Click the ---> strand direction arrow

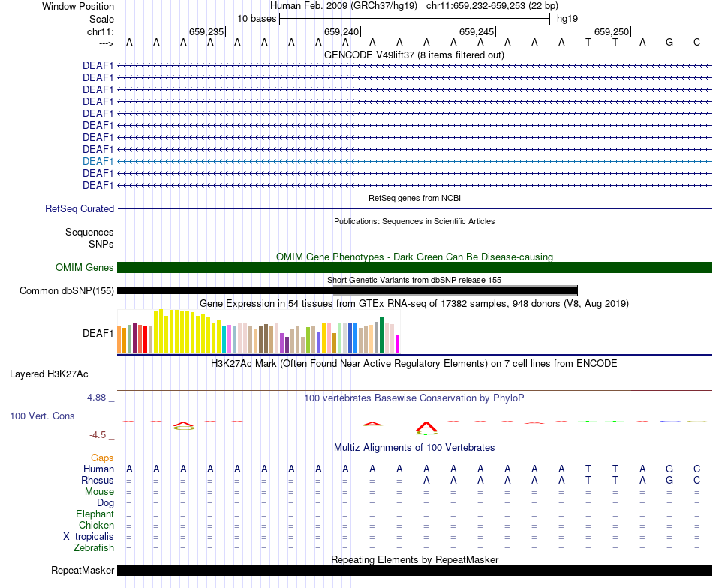106,43
